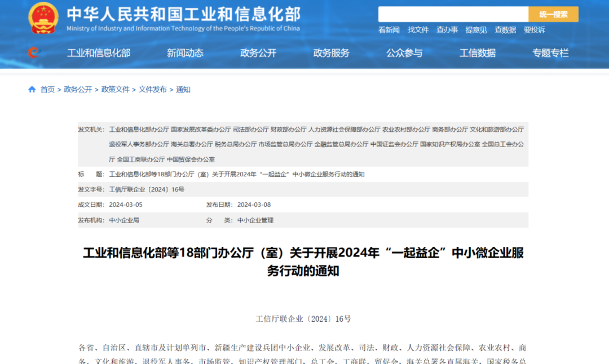
Task: Go to 政务服务 in navigation bar
Action: (x=332, y=53)
